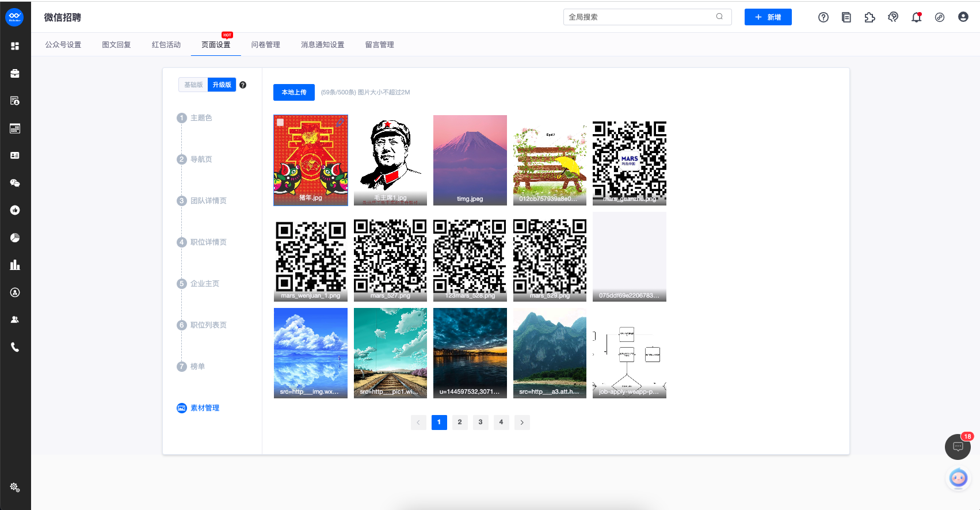Open the WeChat icon in sidebar
The image size is (980, 510).
point(15,183)
